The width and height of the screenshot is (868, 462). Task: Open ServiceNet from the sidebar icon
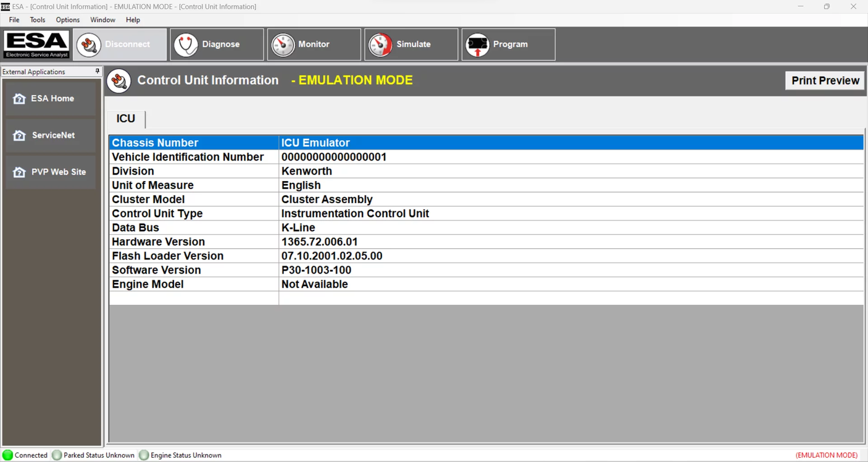click(19, 135)
